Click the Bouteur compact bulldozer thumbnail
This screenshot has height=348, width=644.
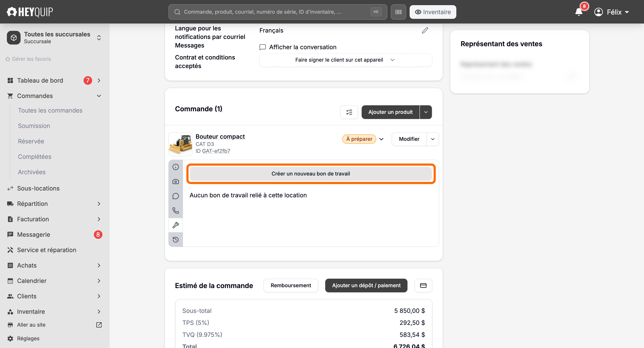click(x=180, y=144)
